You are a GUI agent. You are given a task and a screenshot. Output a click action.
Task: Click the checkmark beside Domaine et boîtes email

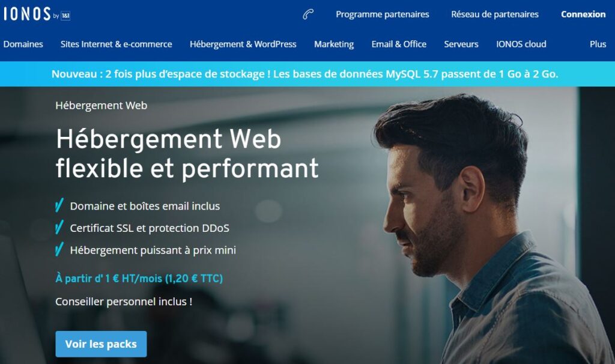tap(59, 205)
